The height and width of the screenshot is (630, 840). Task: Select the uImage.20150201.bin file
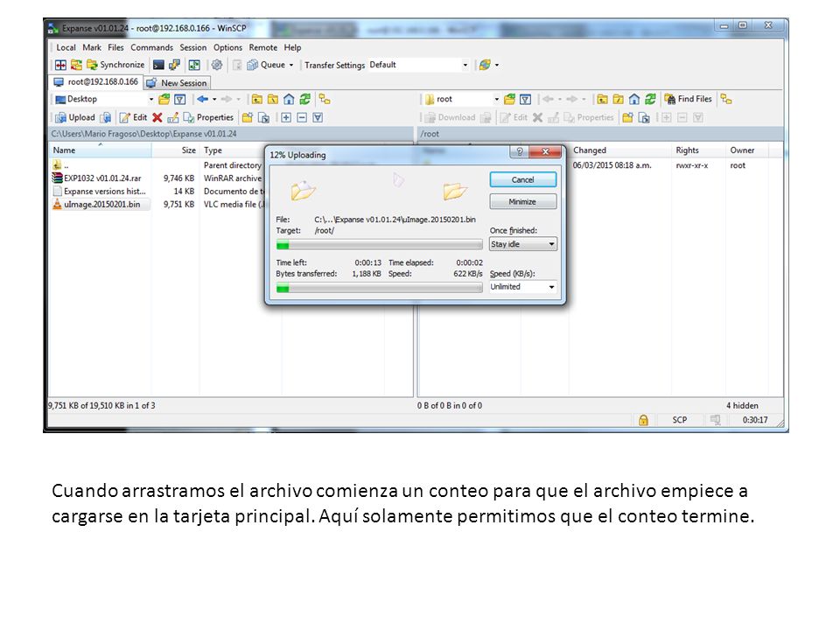101,204
